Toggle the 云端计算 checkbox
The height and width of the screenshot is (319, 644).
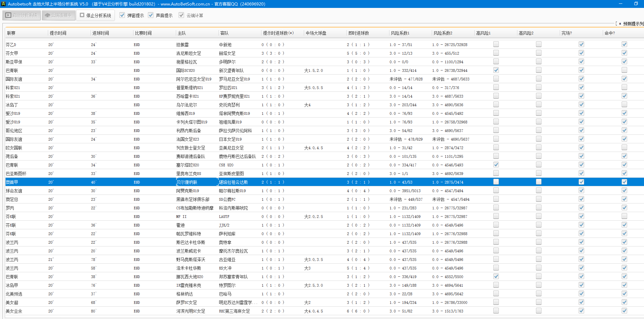(x=181, y=15)
